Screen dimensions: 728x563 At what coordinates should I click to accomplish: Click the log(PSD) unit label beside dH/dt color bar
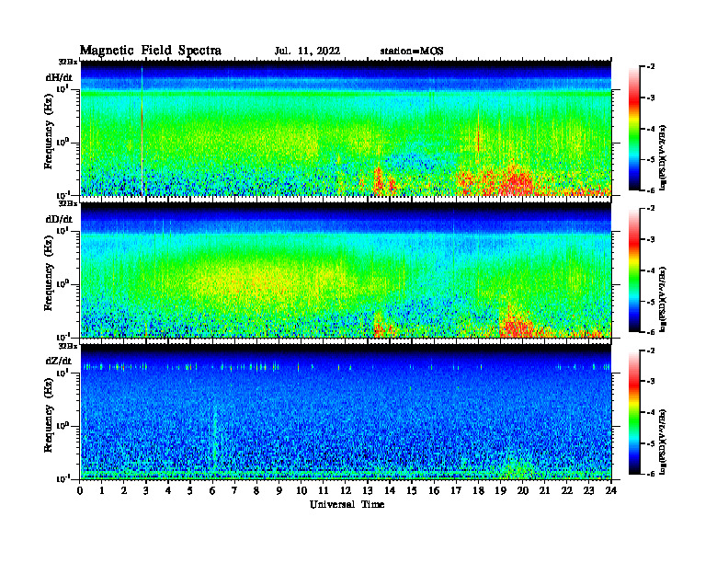coord(663,157)
